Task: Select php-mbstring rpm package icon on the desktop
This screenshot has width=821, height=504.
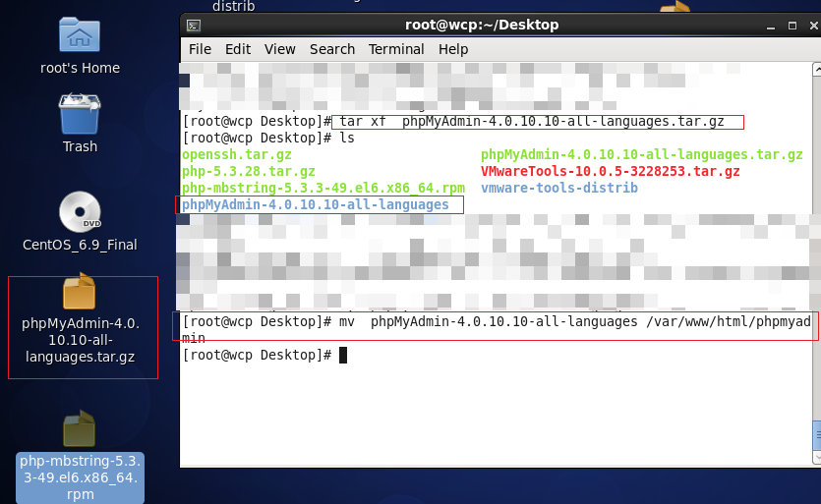Action: click(x=80, y=428)
